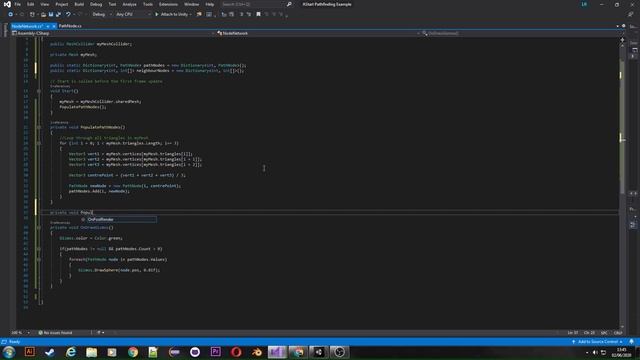Open the Build menu
Screen dimensions: 640x360
click(79, 4)
